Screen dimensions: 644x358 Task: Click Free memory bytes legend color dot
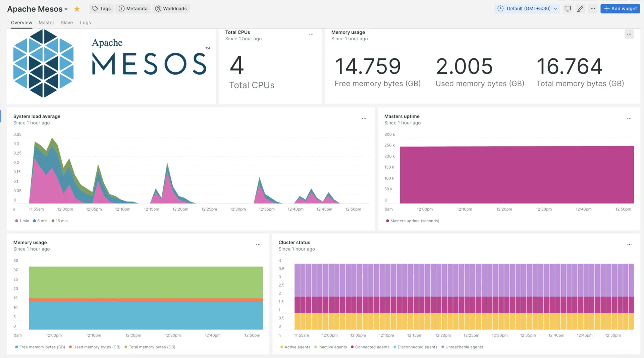pos(16,347)
